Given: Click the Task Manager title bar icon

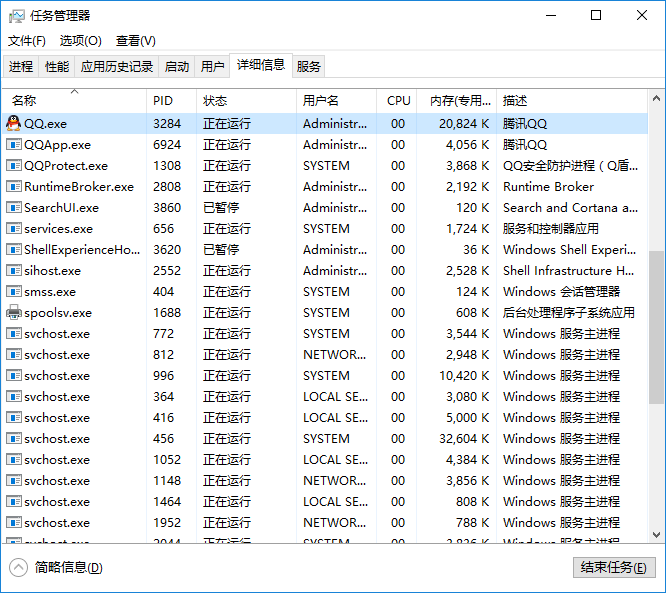Looking at the screenshot, I should click(16, 16).
